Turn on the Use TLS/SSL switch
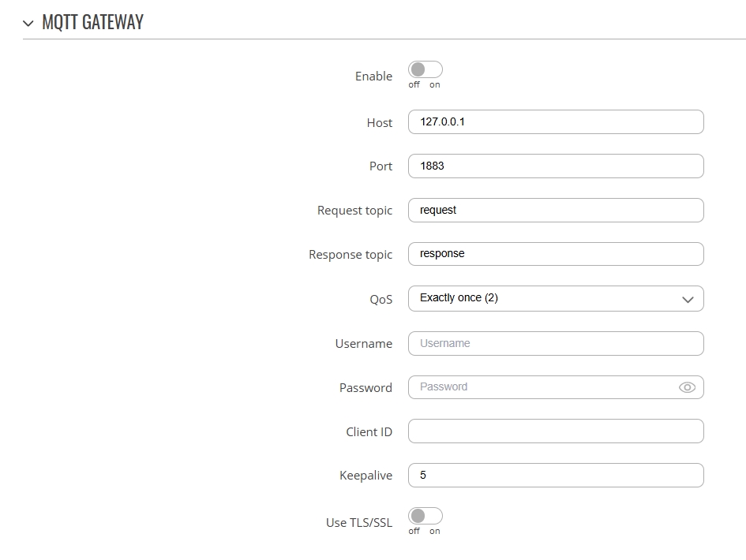 click(x=425, y=516)
